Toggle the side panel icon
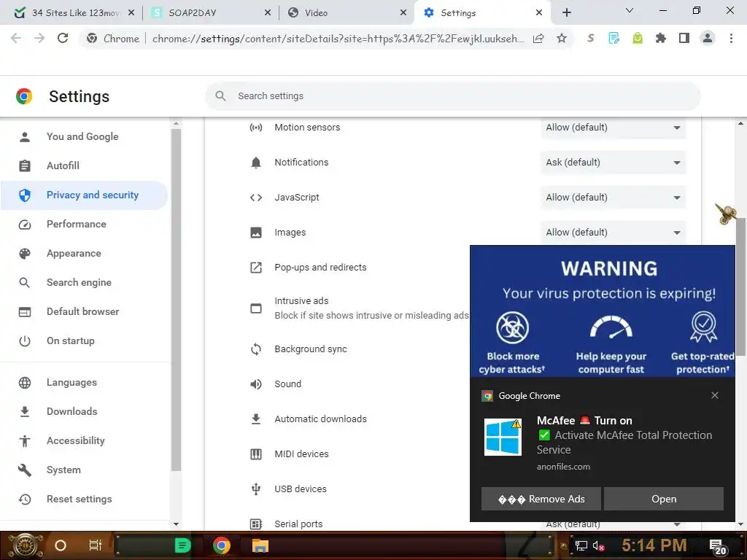This screenshot has width=747, height=560. [684, 38]
